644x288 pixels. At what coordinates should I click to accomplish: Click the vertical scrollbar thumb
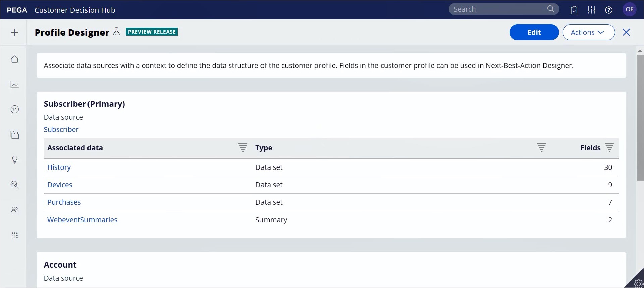pyautogui.click(x=640, y=117)
